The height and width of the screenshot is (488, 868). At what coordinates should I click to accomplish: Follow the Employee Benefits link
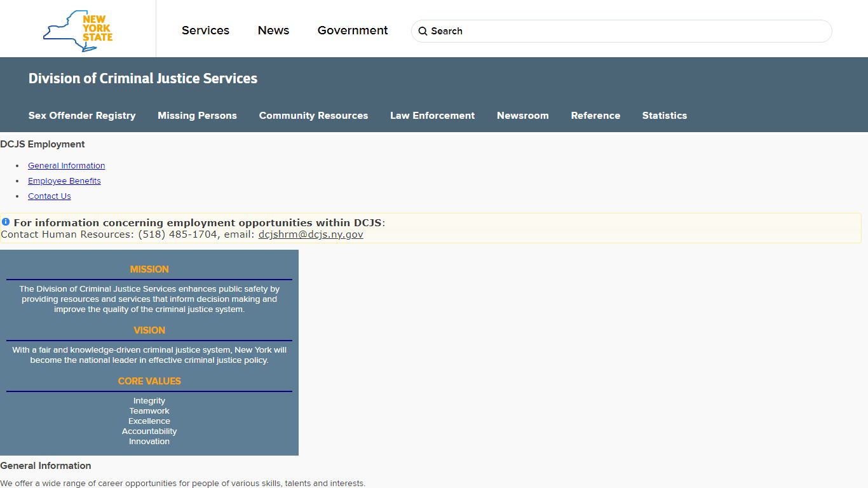click(64, 180)
